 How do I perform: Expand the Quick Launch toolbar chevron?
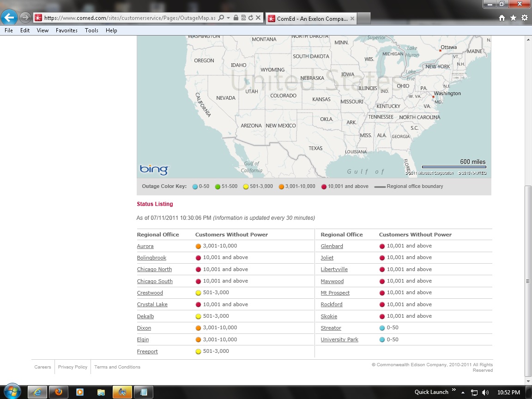[x=453, y=390]
